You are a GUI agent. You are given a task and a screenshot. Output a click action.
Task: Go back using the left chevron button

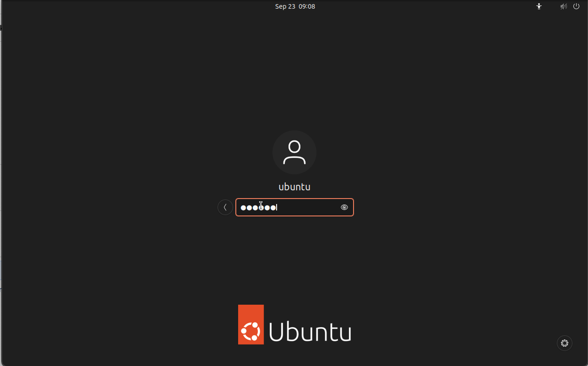tap(225, 207)
